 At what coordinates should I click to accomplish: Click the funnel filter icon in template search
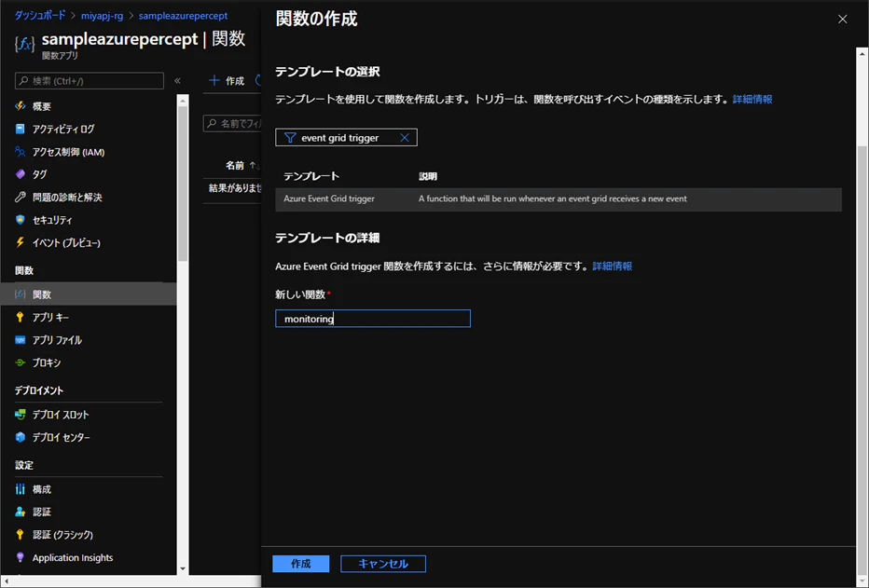(290, 138)
